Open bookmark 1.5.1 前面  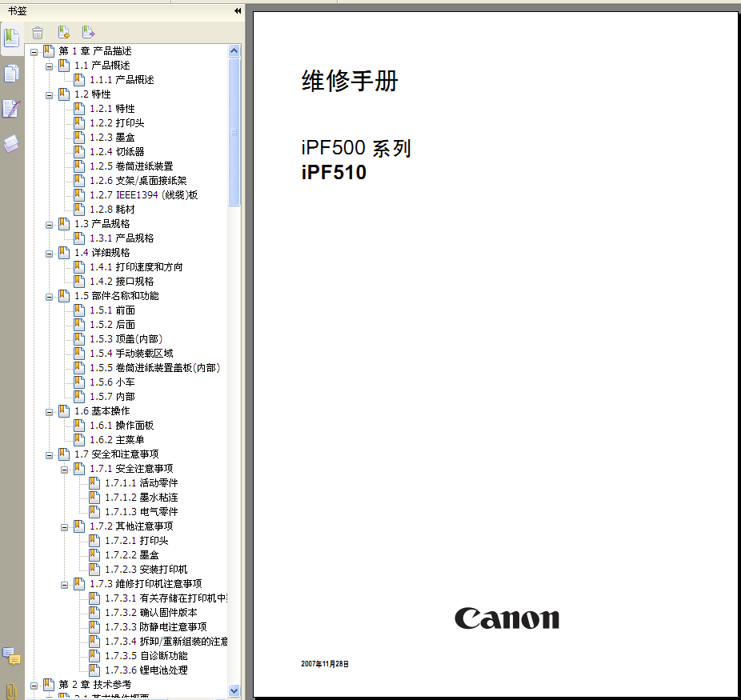[113, 310]
